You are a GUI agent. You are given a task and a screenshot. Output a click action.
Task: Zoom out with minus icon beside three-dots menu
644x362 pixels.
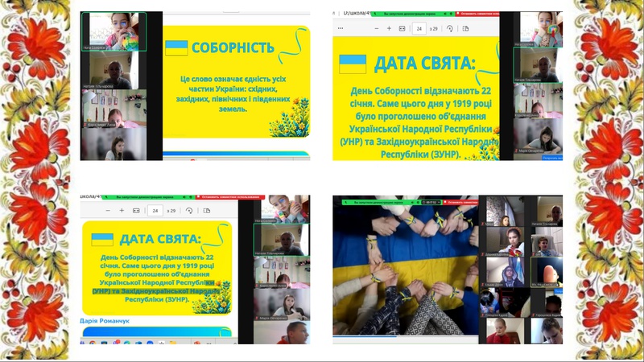coord(377,28)
